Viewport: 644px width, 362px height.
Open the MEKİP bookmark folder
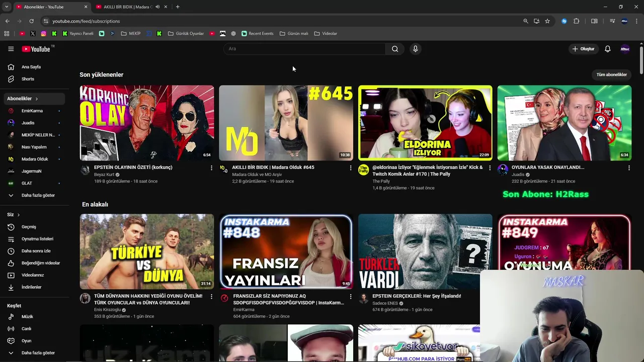[x=131, y=34]
